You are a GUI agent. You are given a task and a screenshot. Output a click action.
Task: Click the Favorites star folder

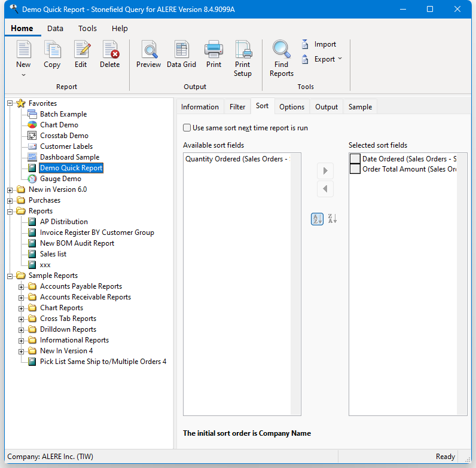pos(21,103)
